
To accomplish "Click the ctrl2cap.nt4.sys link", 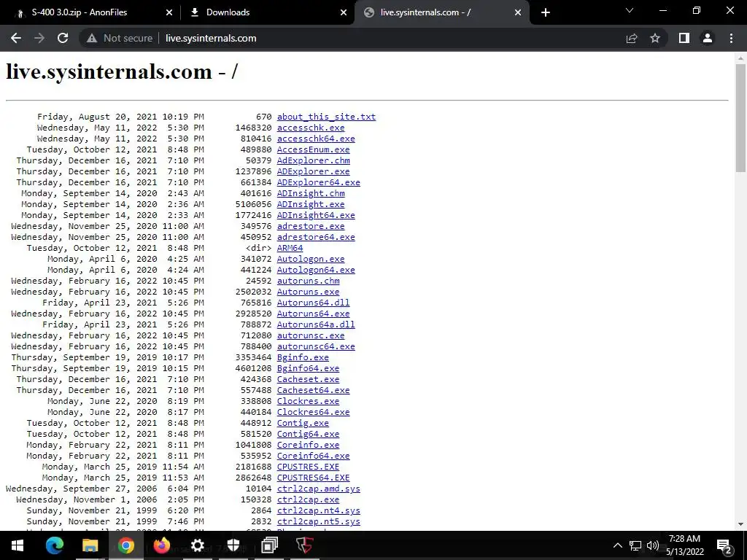I will (x=318, y=511).
